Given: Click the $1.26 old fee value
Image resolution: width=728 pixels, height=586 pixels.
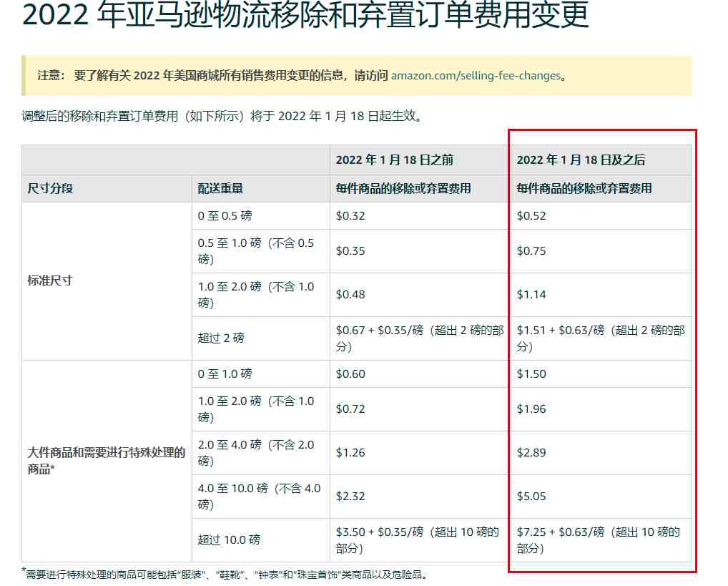Looking at the screenshot, I should point(350,453).
